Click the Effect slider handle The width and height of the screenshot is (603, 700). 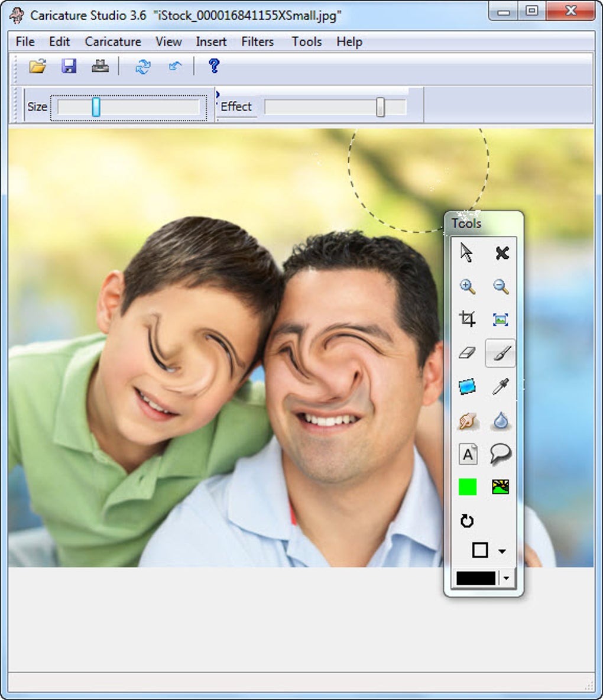point(380,107)
